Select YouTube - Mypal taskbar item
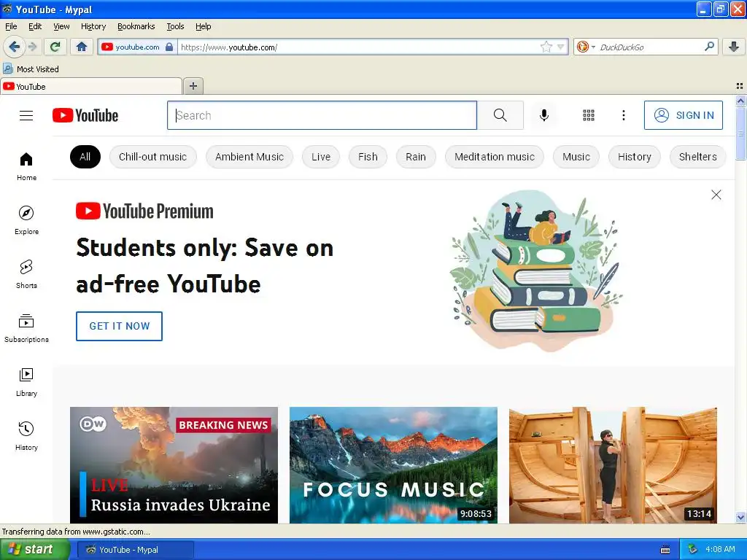 [135, 550]
